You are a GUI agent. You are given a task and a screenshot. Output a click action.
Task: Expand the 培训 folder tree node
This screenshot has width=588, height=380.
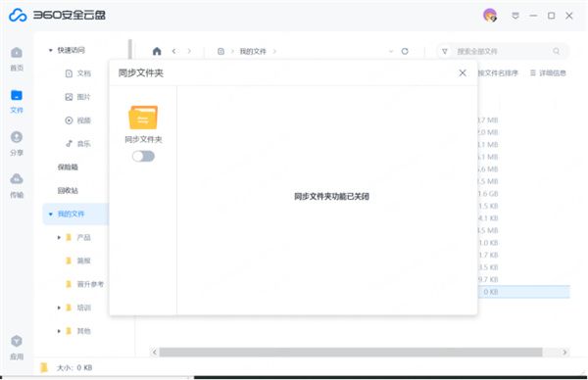point(59,308)
